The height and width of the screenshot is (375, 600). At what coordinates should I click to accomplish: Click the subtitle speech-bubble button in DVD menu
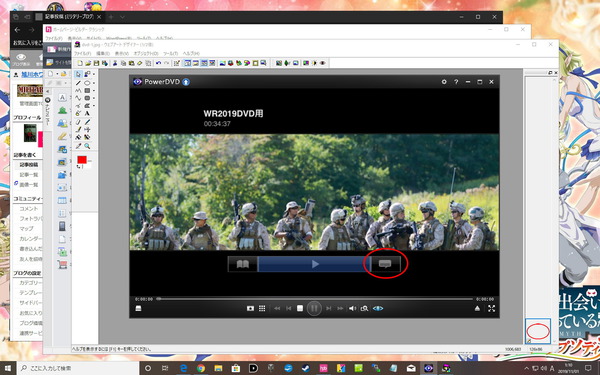click(385, 264)
